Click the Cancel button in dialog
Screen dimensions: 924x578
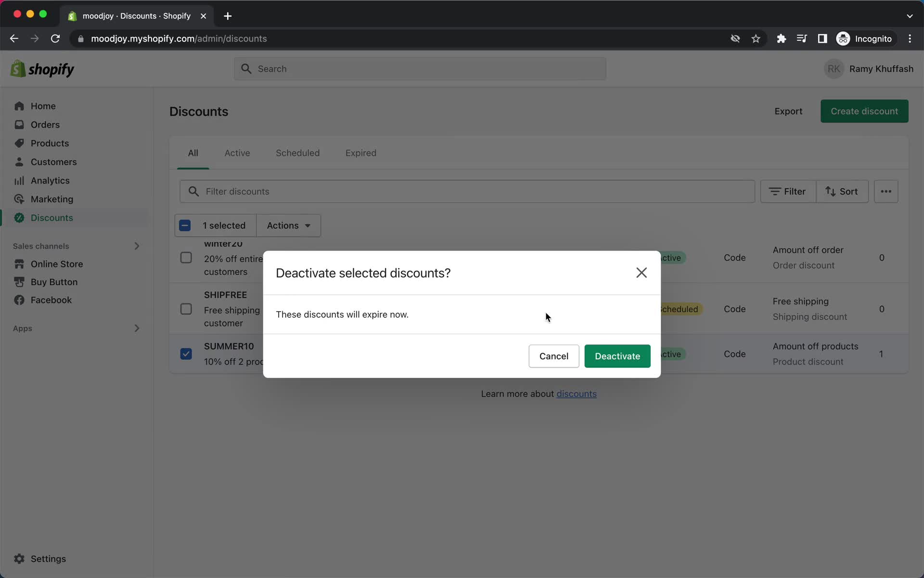pyautogui.click(x=553, y=355)
